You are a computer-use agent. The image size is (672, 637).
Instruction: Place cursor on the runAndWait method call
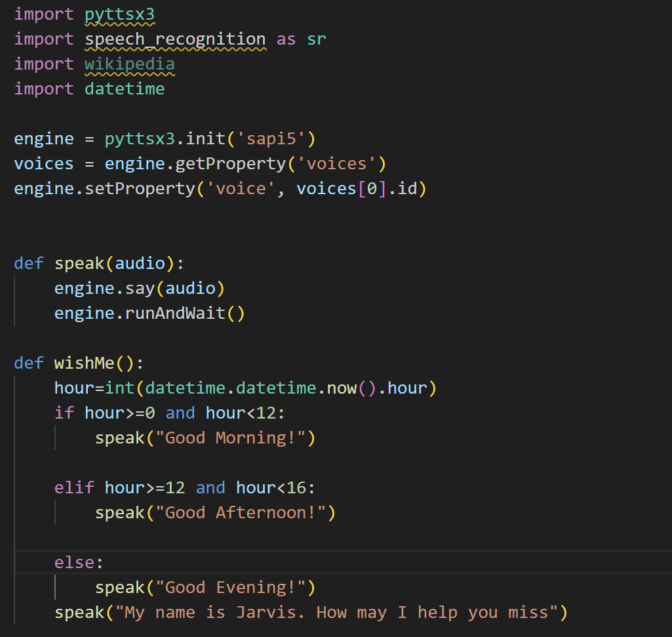[x=175, y=313]
